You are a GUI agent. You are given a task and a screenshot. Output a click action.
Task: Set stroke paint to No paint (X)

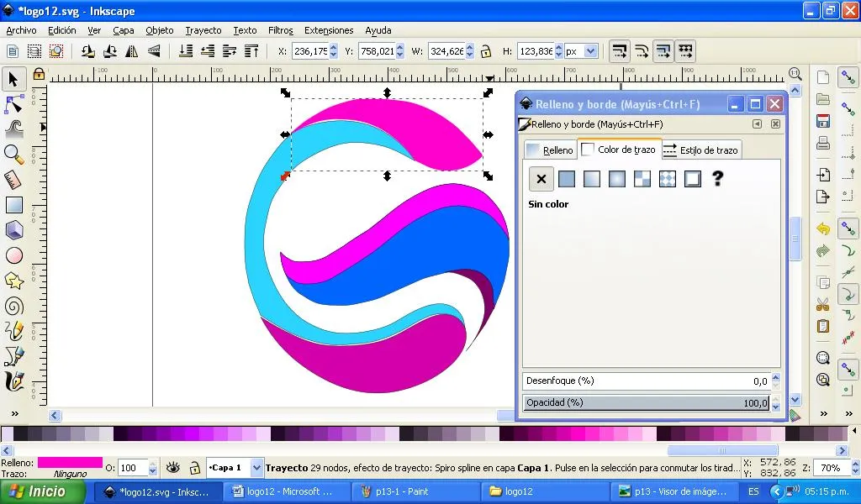pyautogui.click(x=541, y=179)
